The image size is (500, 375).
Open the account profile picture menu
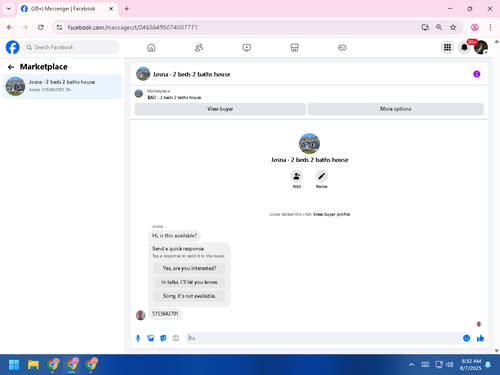[481, 47]
